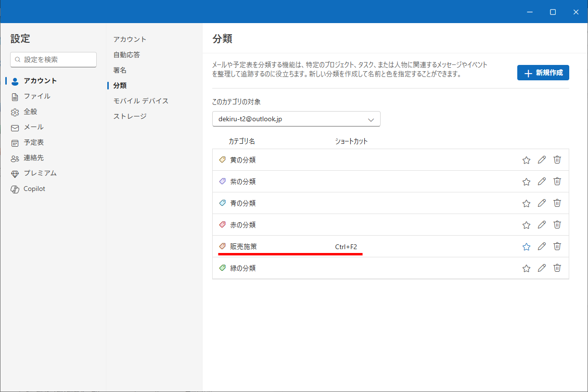Click inside the 設定を検索 search field
The height and width of the screenshot is (392, 588).
(x=53, y=59)
